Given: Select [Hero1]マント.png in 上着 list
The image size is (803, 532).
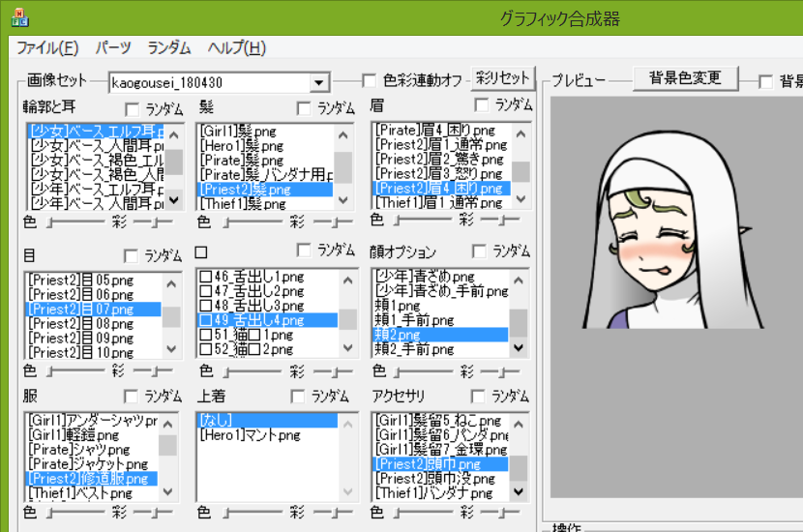Looking at the screenshot, I should (x=267, y=435).
